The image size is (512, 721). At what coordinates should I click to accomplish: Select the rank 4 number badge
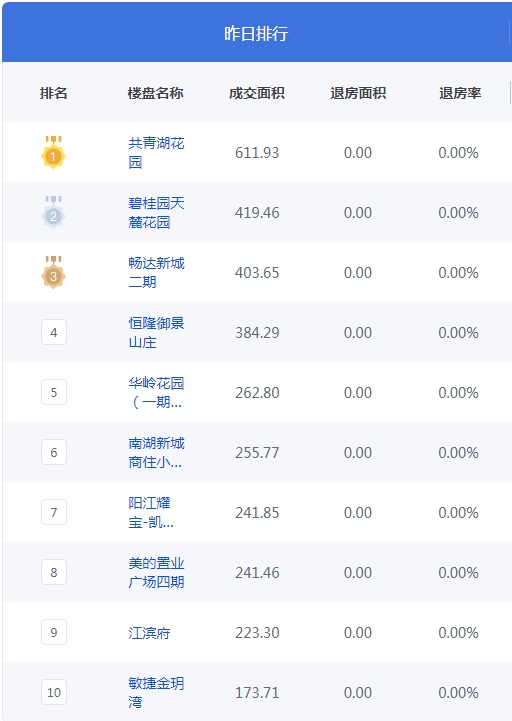point(54,332)
